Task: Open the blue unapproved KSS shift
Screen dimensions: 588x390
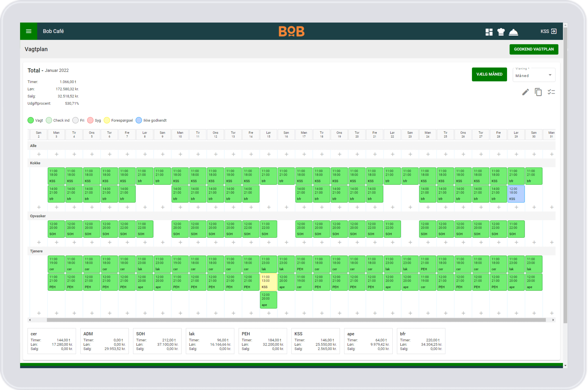Action: click(516, 194)
